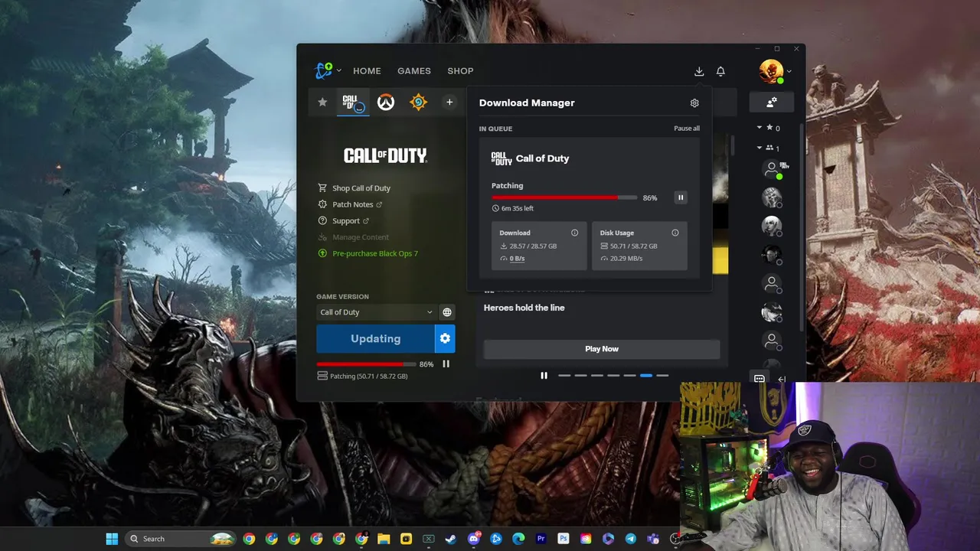The width and height of the screenshot is (980, 551).
Task: Collapse the friends group with 1 online
Action: coord(759,148)
